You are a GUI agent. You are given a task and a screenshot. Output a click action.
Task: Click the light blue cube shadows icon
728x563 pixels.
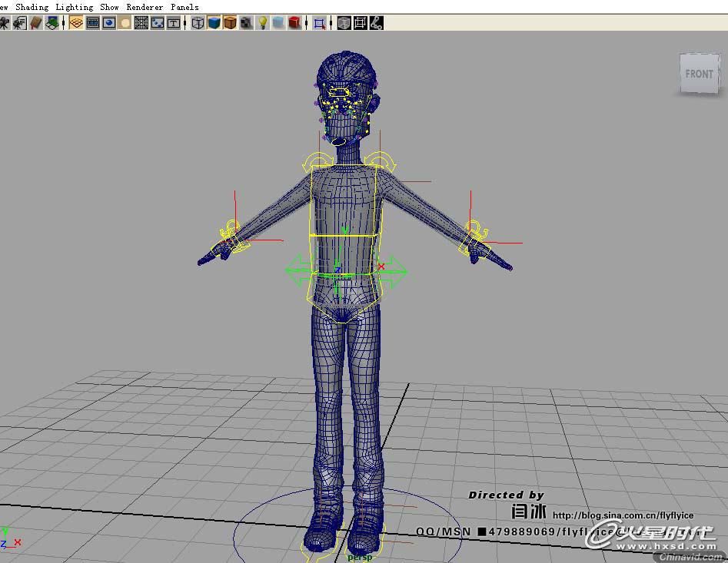point(278,23)
